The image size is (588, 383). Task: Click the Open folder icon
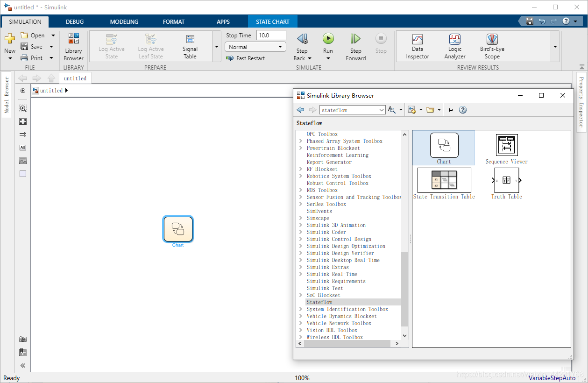click(x=24, y=35)
